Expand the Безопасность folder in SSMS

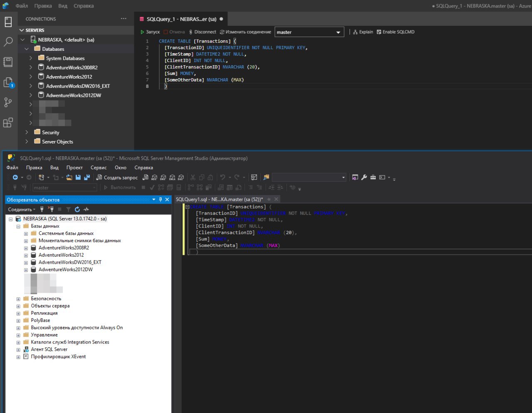18,299
